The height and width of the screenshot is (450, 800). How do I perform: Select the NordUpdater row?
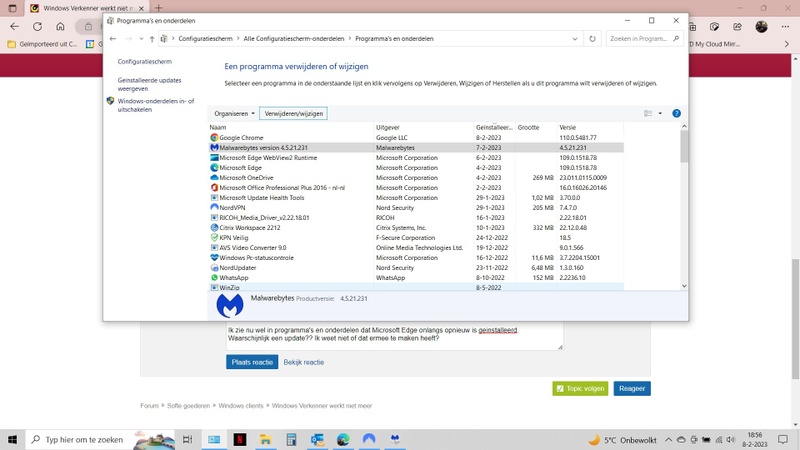tap(416, 267)
